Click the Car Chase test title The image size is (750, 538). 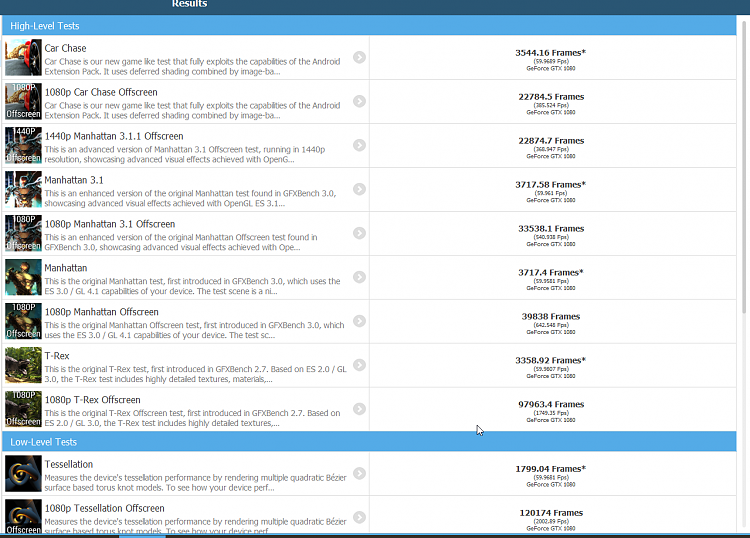tap(66, 48)
